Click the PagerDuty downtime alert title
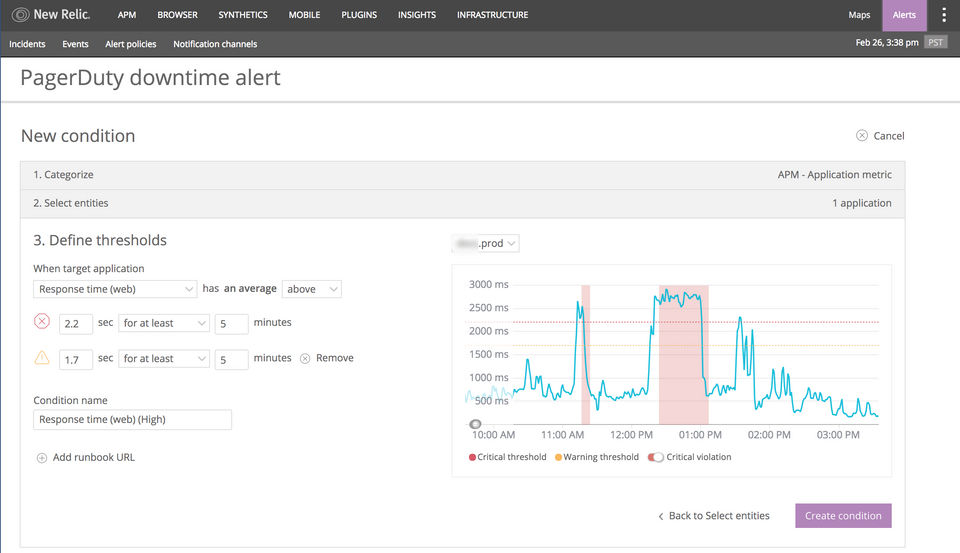Viewport: 960px width, 553px height. pyautogui.click(x=150, y=78)
